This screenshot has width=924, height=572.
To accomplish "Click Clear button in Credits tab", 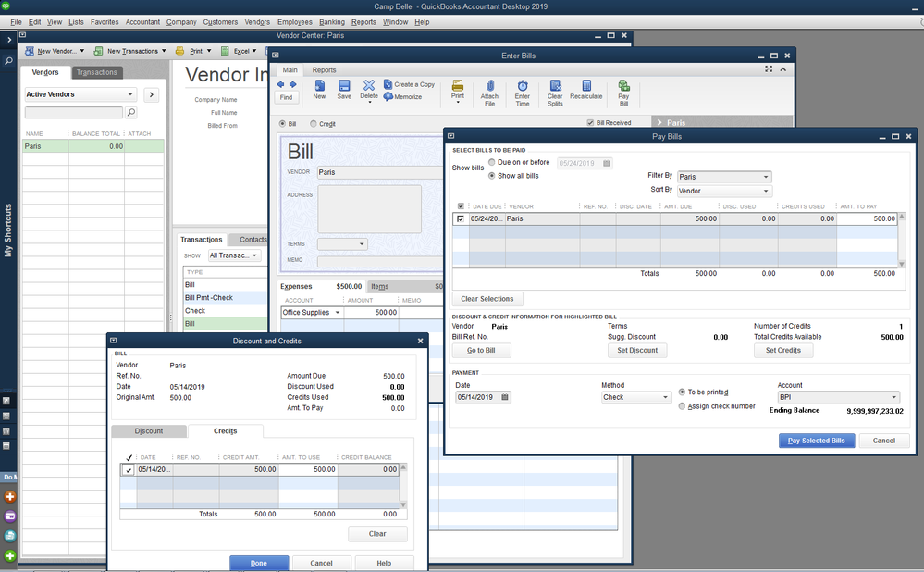I will tap(377, 534).
